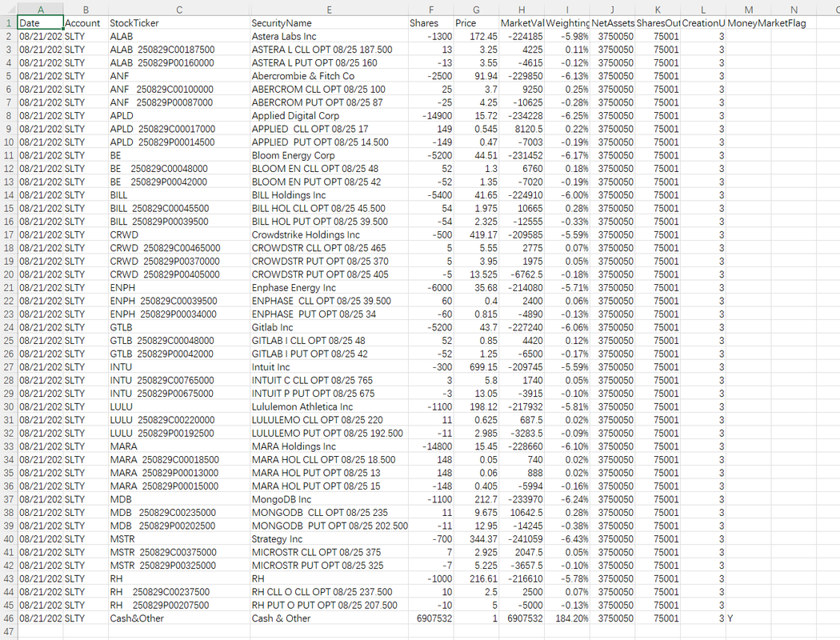Click price value 344.37 for MSTR
The height and width of the screenshot is (640, 840).
coord(476,538)
